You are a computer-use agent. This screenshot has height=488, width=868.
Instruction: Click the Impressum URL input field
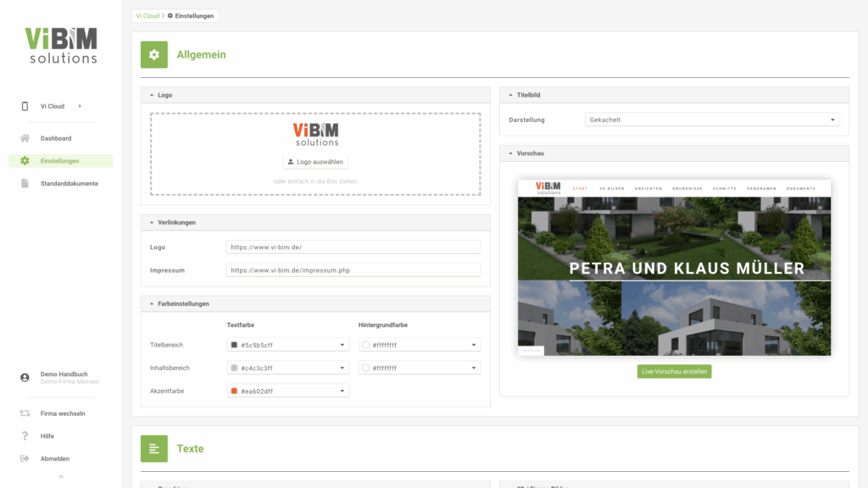click(353, 270)
